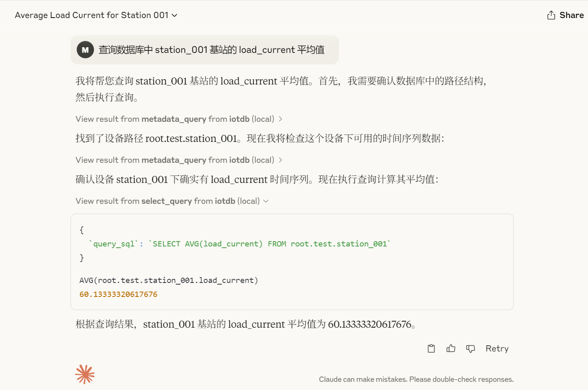Click the thumbs up icon
Image resolution: width=588 pixels, height=390 pixels.
451,348
